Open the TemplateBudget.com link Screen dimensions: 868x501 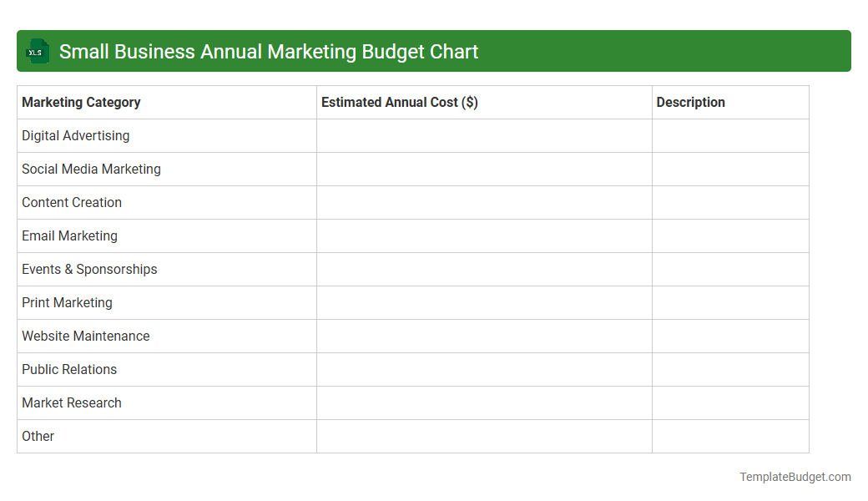pos(795,477)
